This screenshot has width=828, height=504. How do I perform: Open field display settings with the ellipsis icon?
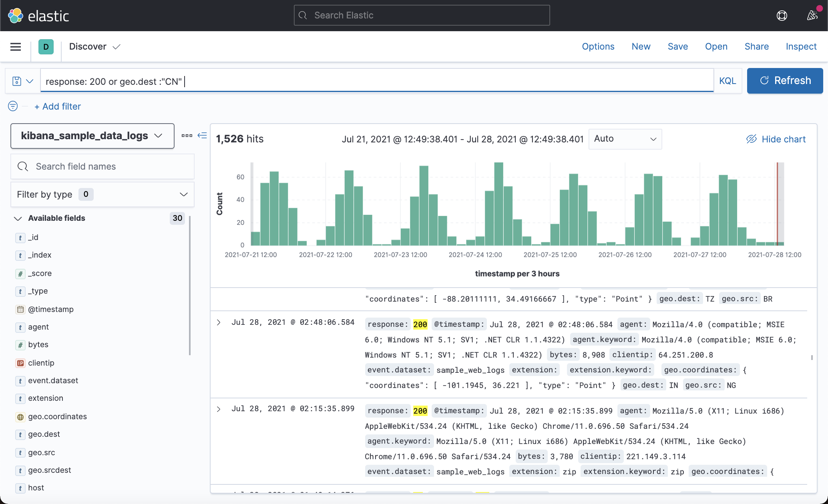187,136
